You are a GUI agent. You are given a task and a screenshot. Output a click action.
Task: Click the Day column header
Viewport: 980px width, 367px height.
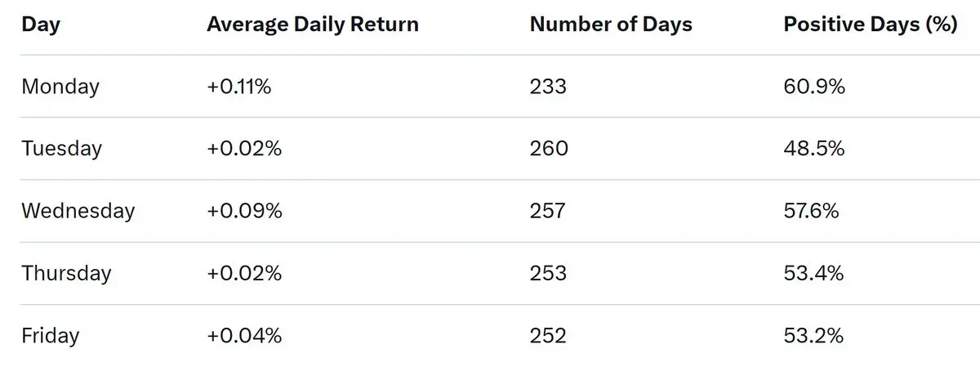[41, 25]
